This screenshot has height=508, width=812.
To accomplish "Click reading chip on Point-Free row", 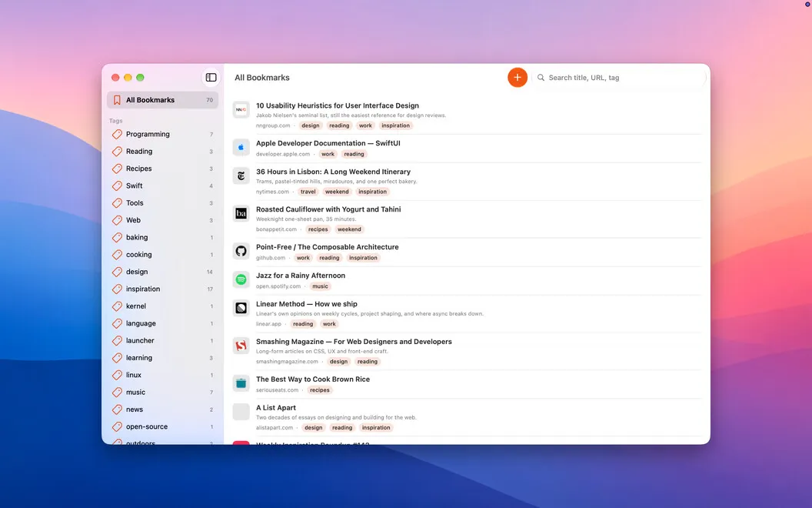I will (329, 258).
